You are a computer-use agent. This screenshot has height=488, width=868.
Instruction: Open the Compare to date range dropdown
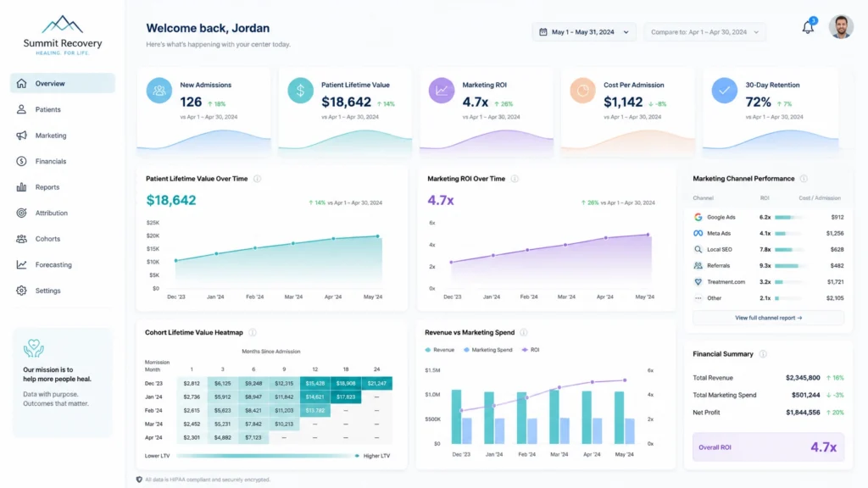pos(704,32)
